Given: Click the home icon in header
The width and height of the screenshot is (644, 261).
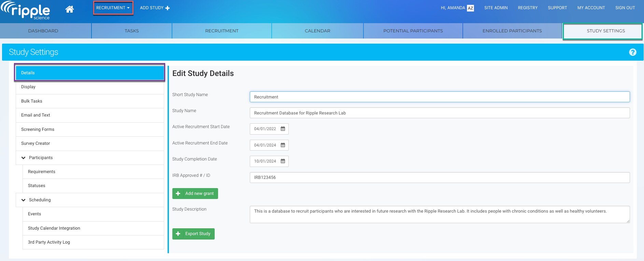Looking at the screenshot, I should (70, 9).
